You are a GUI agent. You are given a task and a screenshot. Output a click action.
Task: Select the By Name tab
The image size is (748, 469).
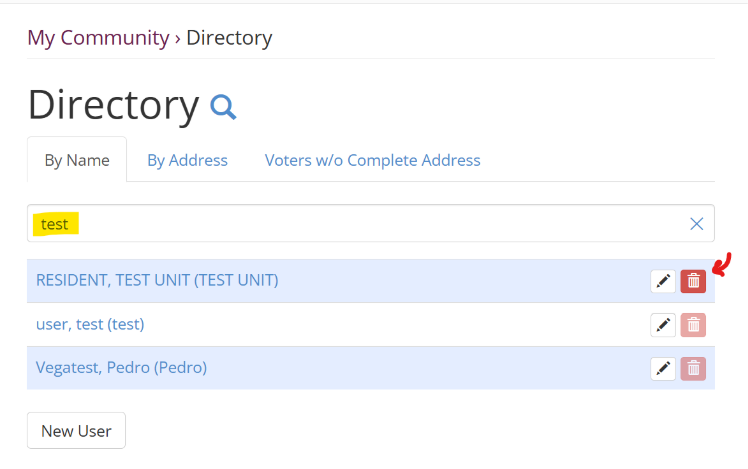[x=77, y=160]
